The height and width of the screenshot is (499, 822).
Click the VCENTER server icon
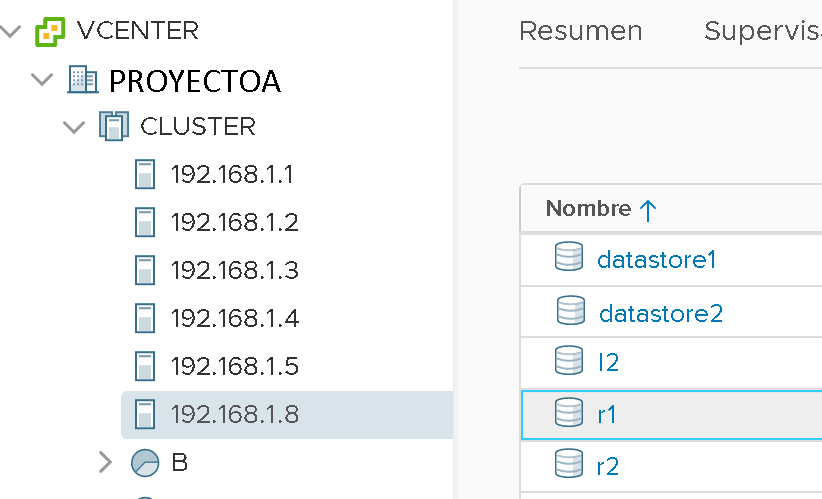point(50,31)
